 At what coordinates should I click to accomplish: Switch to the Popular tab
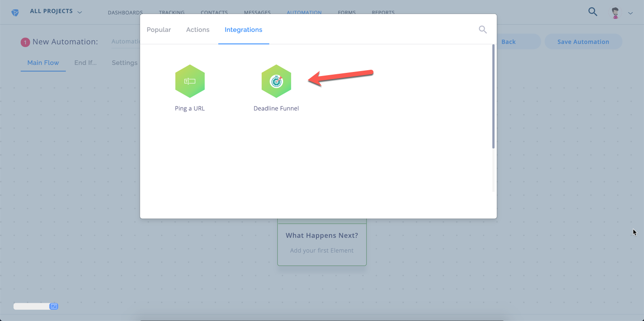tap(159, 30)
